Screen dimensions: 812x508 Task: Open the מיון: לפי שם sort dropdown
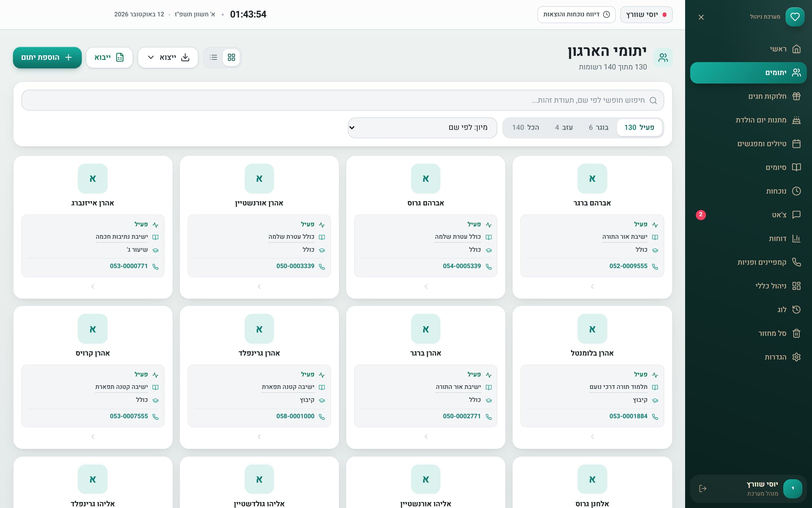click(x=422, y=128)
